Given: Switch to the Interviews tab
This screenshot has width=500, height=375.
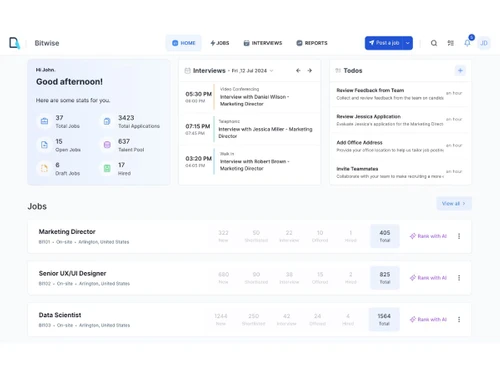Looking at the screenshot, I should [x=263, y=43].
